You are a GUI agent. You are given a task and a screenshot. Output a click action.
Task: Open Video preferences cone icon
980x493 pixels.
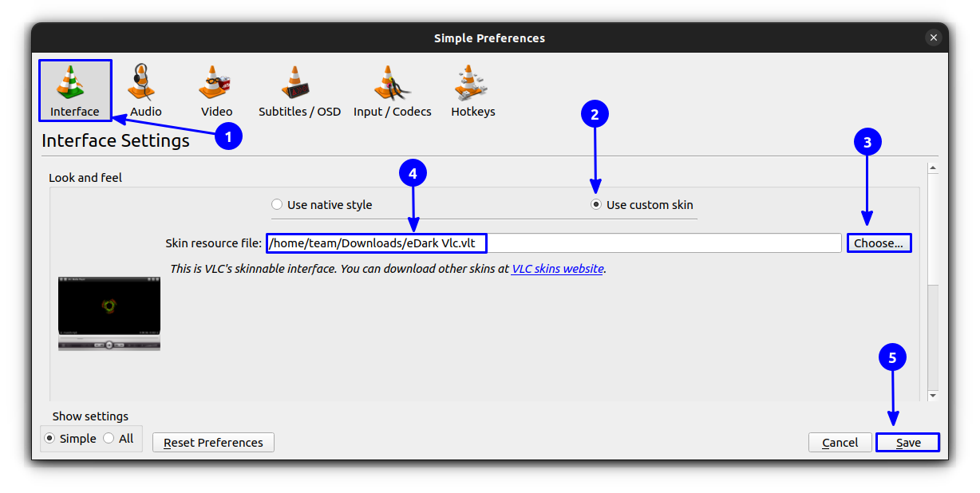point(216,82)
